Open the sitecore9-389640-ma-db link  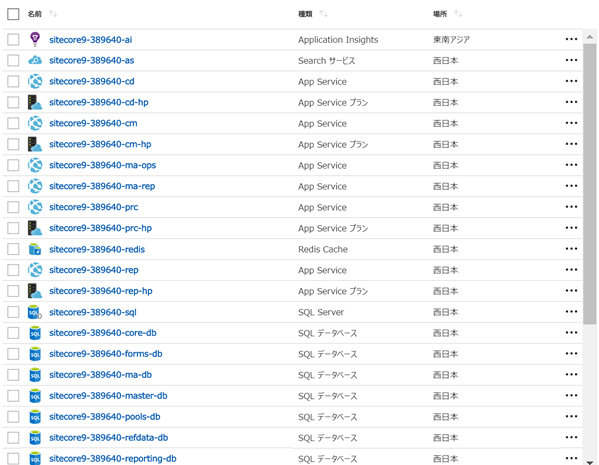point(100,375)
